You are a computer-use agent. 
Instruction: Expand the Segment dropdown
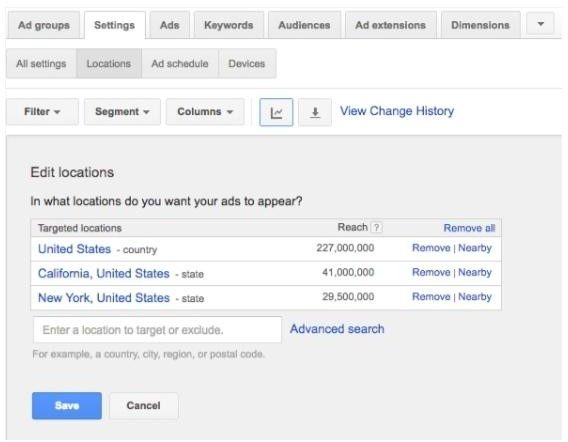[122, 112]
